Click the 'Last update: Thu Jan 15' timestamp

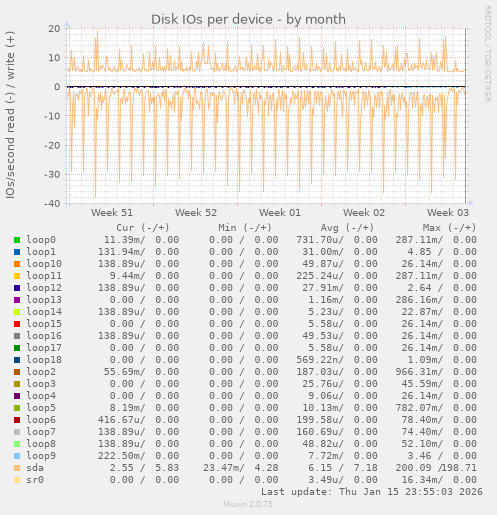pos(372,492)
